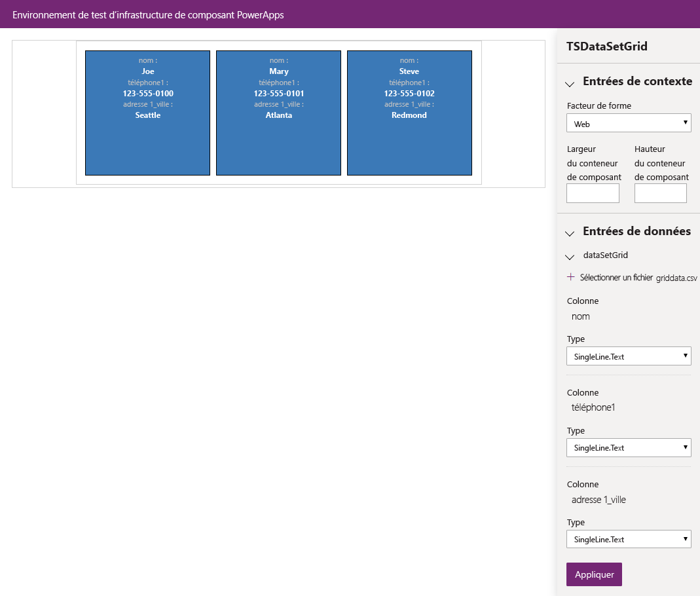Click the Hauteur du conteneur input field
700x596 pixels.
point(660,193)
